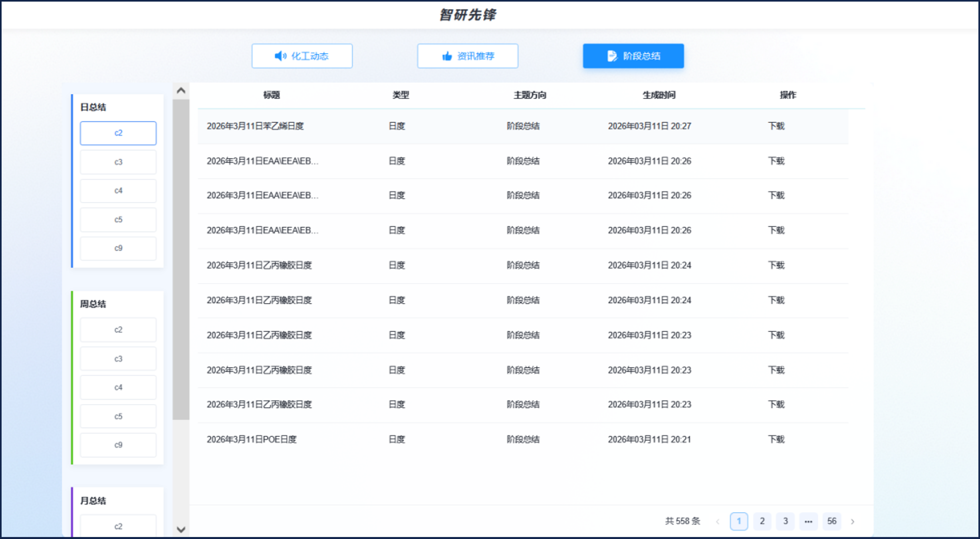
Task: Click the sidebar scroll down arrow
Action: point(181,529)
